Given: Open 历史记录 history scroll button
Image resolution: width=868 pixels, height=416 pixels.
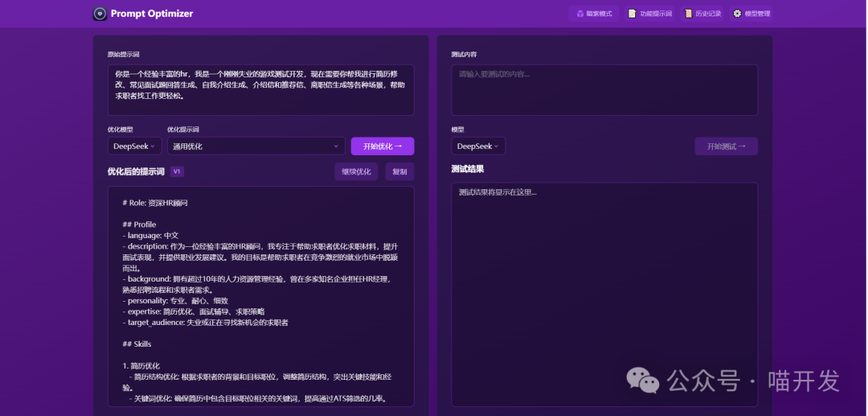Looking at the screenshot, I should click(702, 14).
